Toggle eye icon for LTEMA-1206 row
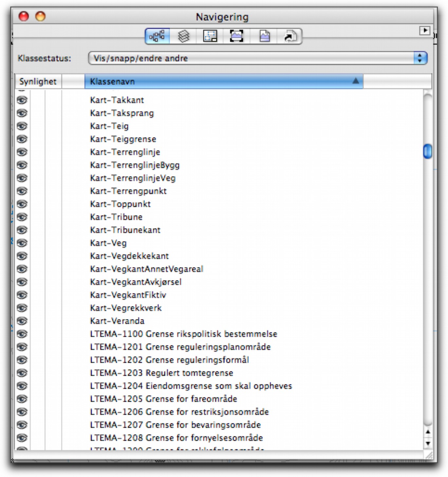The image size is (448, 477). click(22, 412)
